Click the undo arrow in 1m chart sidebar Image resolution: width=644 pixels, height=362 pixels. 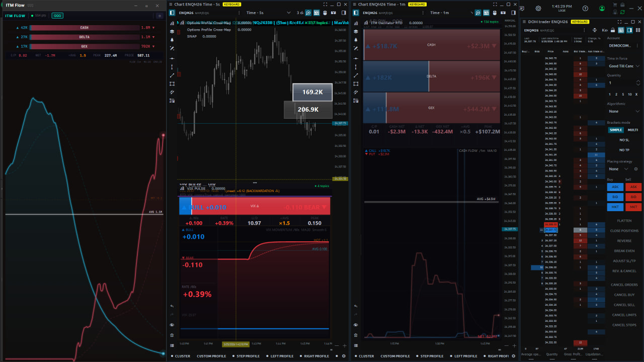(356, 306)
